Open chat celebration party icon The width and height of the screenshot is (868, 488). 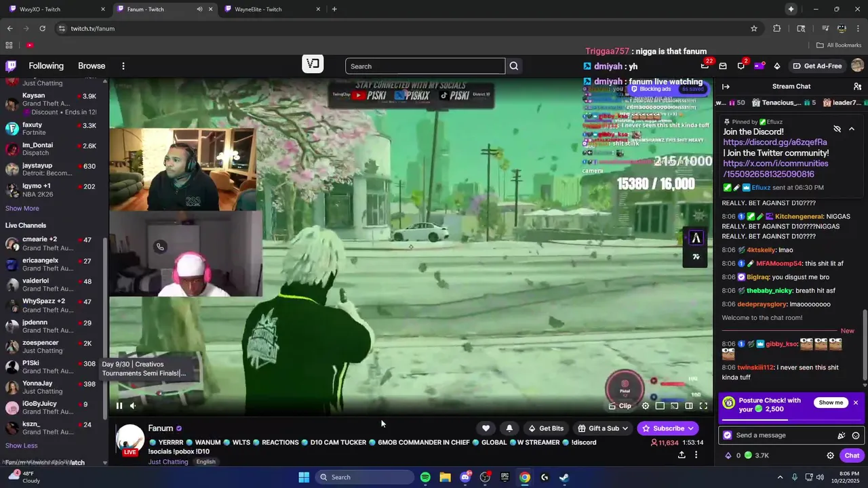pyautogui.click(x=842, y=436)
